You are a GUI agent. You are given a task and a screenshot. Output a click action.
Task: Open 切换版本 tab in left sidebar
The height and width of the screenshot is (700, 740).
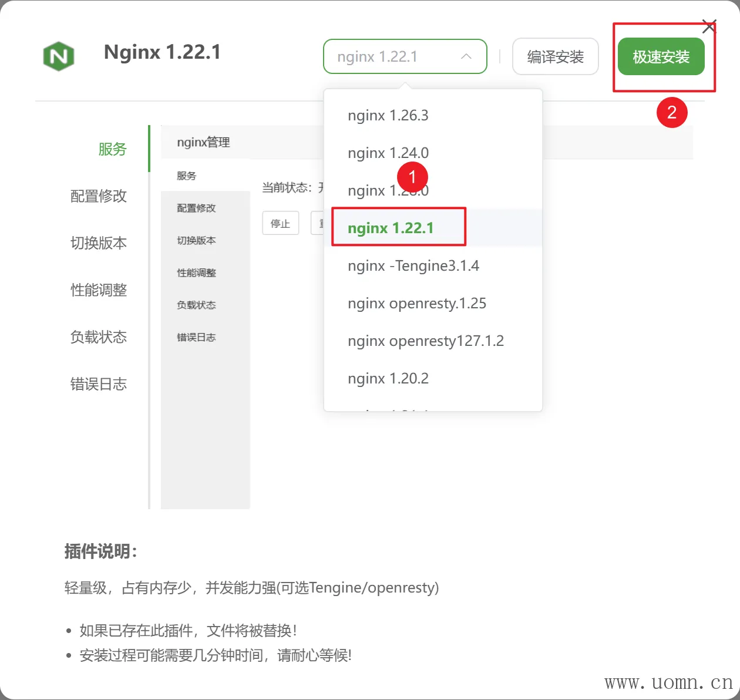tap(99, 243)
